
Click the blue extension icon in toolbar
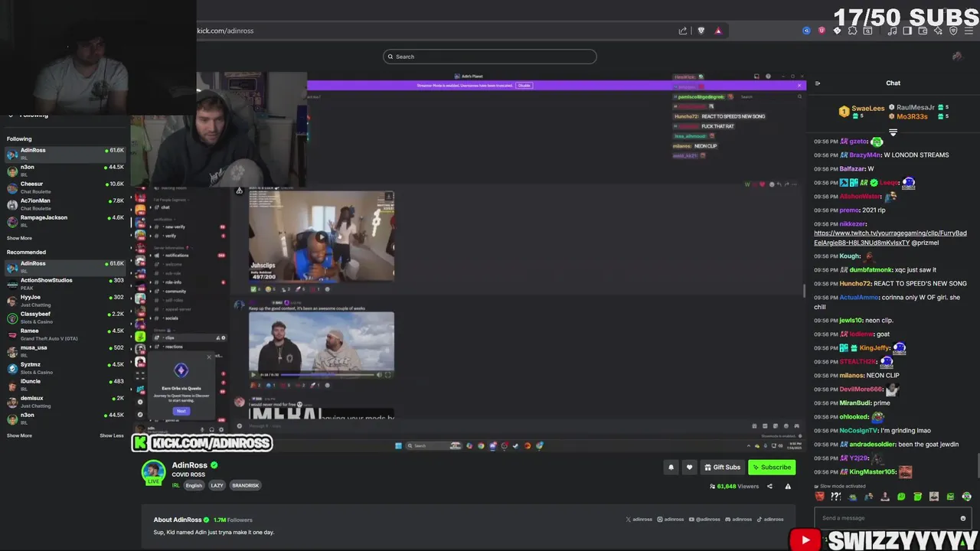coord(806,31)
